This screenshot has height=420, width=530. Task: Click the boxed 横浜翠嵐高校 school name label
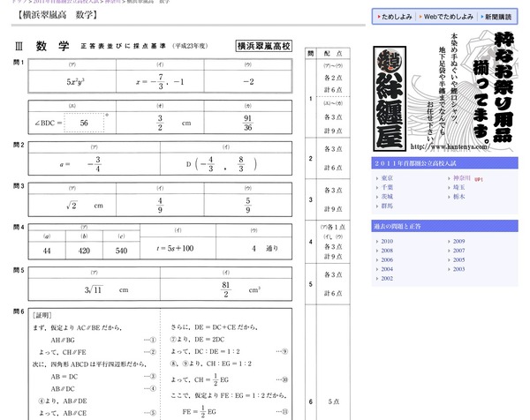pyautogui.click(x=263, y=46)
